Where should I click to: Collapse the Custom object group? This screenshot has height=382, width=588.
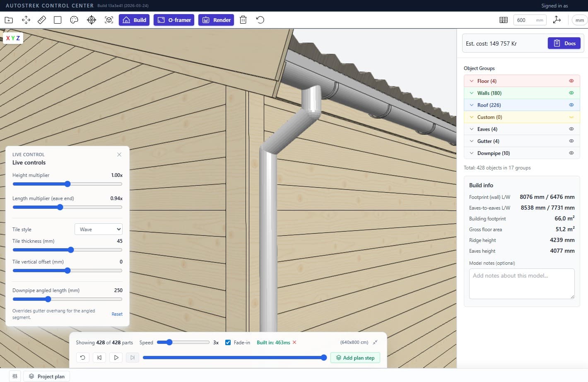click(x=472, y=117)
